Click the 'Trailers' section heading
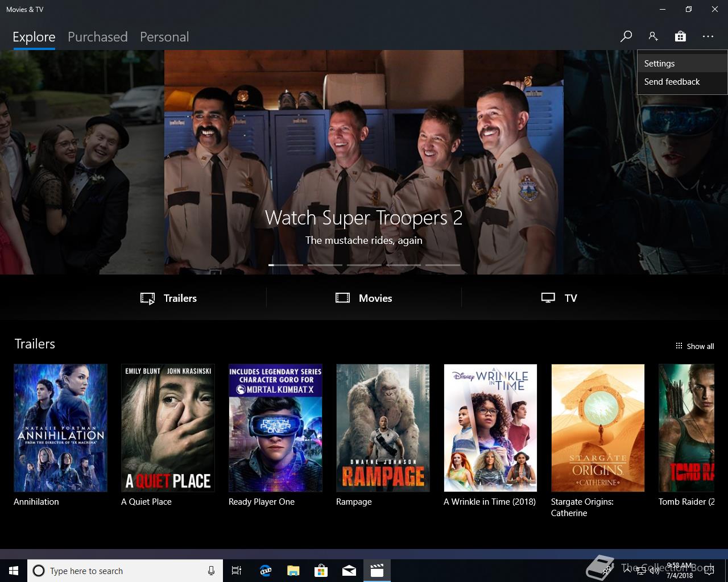This screenshot has height=582, width=728. [x=35, y=344]
